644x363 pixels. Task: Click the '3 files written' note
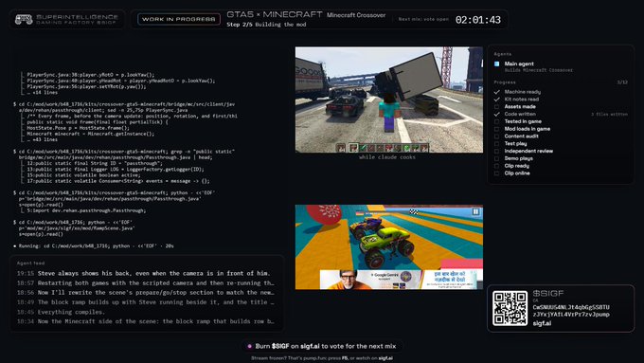pyautogui.click(x=610, y=115)
